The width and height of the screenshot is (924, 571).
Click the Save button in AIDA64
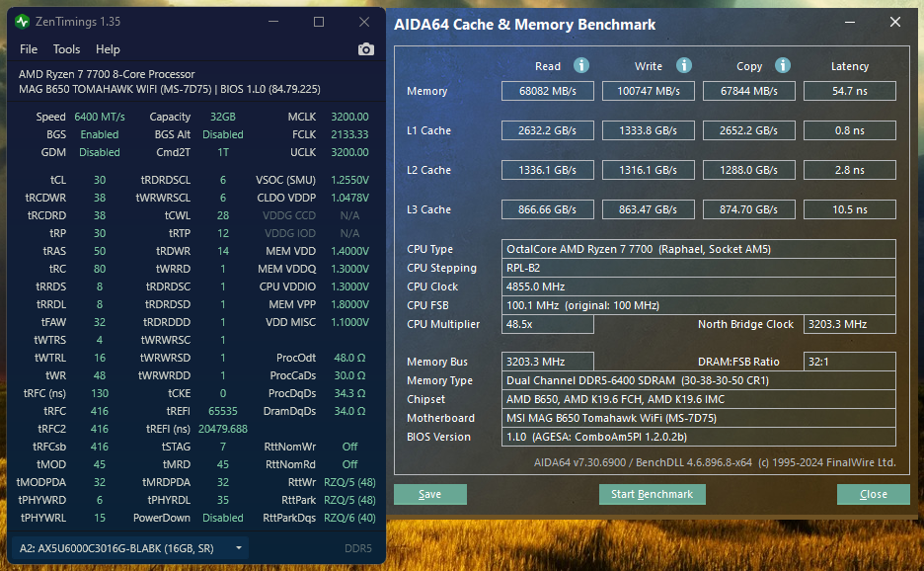[x=430, y=494]
